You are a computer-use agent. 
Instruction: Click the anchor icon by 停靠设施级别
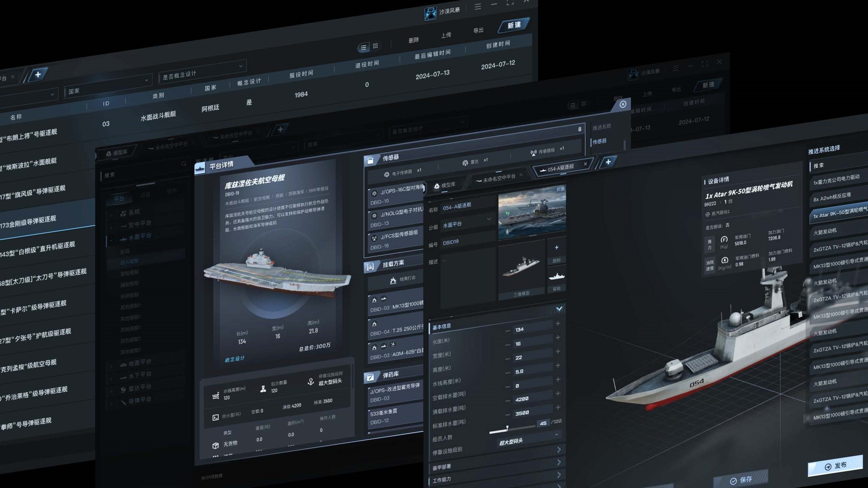pos(311,382)
